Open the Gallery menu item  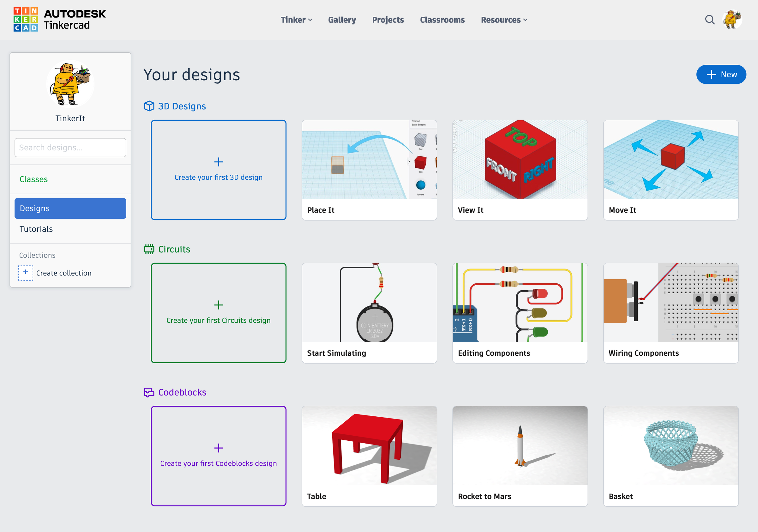342,20
